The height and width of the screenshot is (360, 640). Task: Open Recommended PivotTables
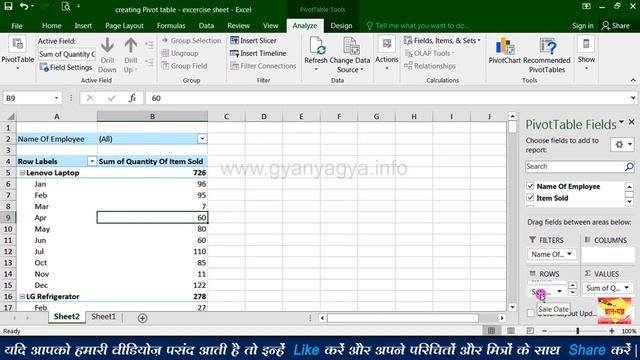coord(547,55)
